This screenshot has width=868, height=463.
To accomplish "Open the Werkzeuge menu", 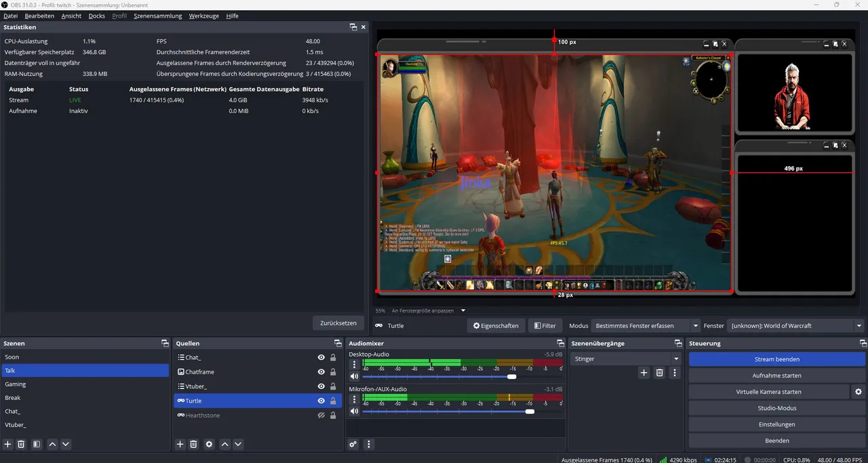I will pyautogui.click(x=204, y=16).
